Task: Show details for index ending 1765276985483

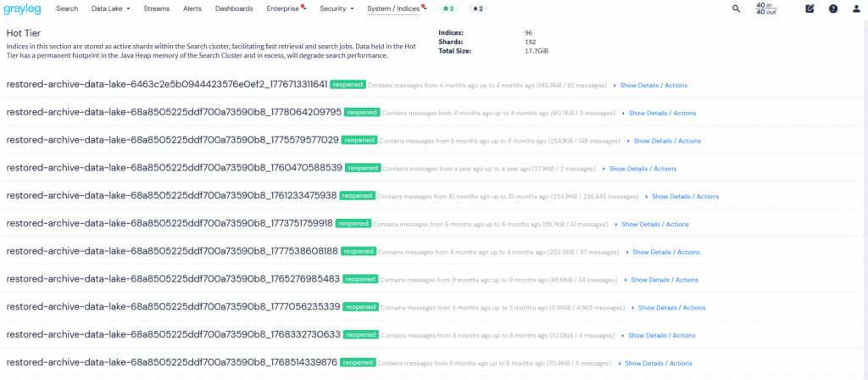Action: coord(661,280)
